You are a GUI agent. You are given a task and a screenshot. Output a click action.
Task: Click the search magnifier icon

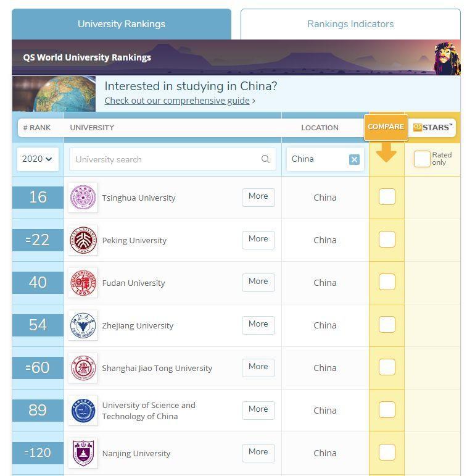pos(265,159)
